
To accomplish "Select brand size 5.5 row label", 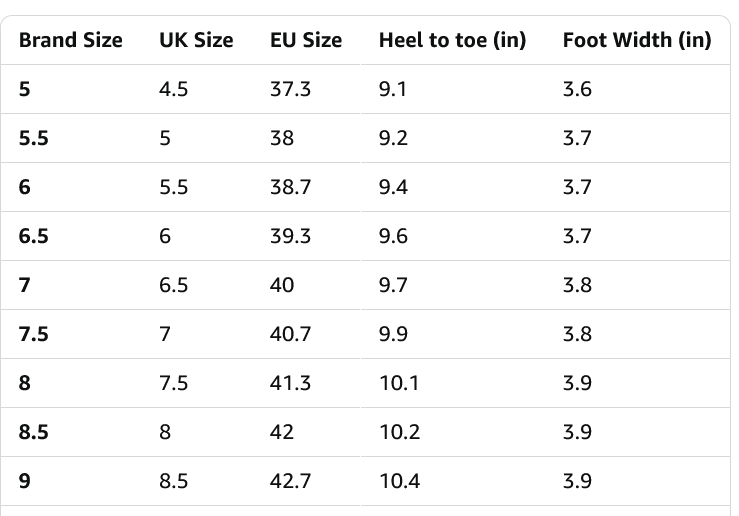I will point(34,138).
